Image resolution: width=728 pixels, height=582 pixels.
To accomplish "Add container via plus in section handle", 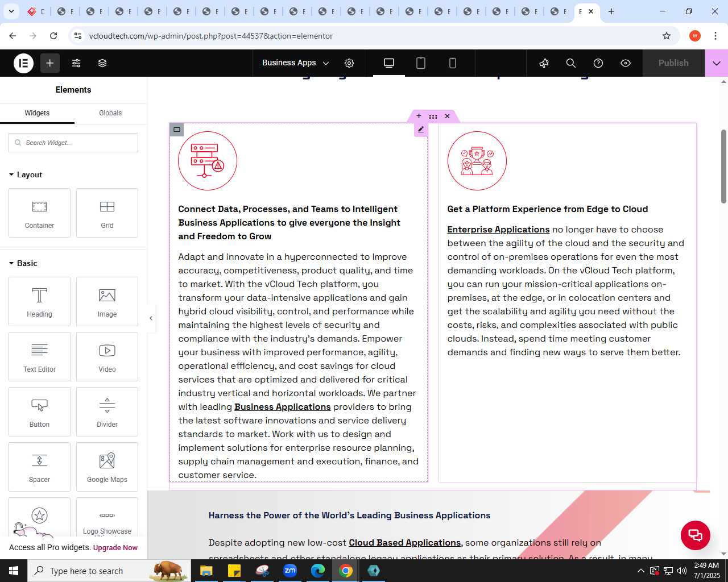I will tap(419, 116).
